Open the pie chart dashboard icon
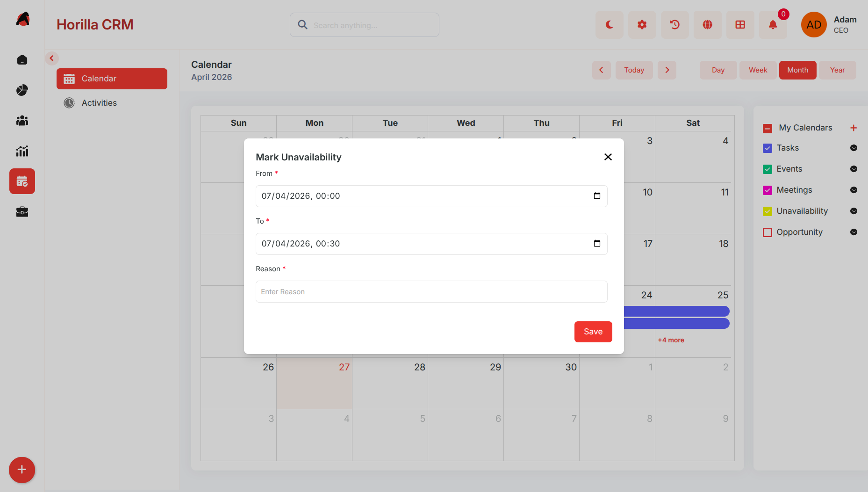This screenshot has height=492, width=868. (x=22, y=90)
